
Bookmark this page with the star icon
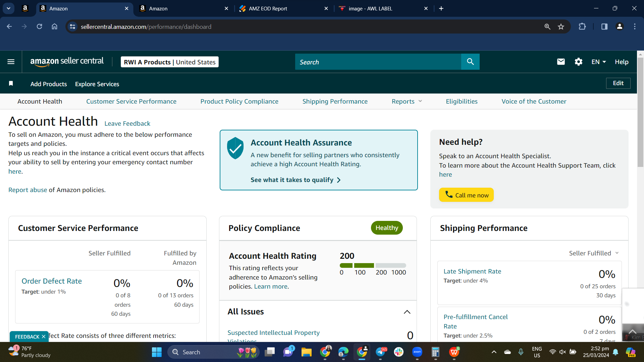point(561,26)
